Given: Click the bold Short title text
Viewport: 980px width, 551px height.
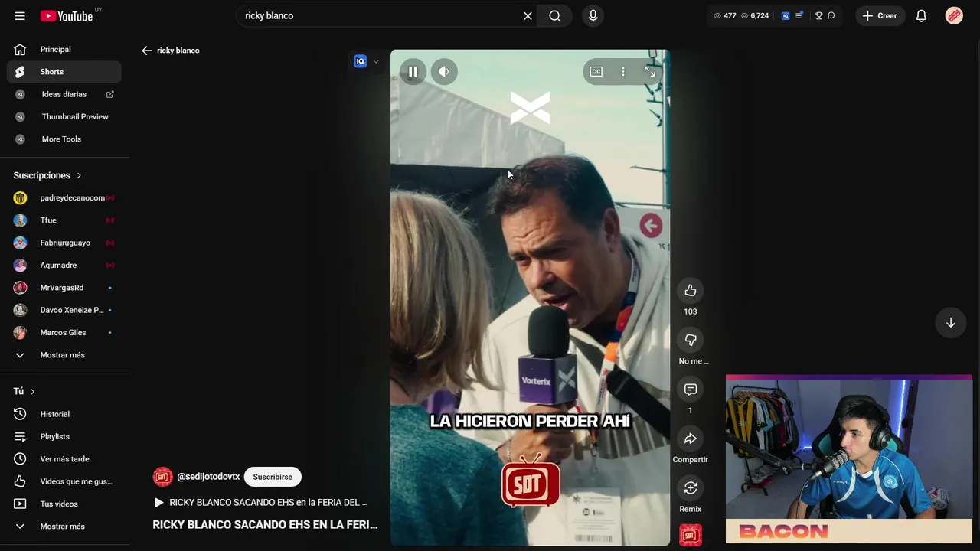Looking at the screenshot, I should coord(265,525).
